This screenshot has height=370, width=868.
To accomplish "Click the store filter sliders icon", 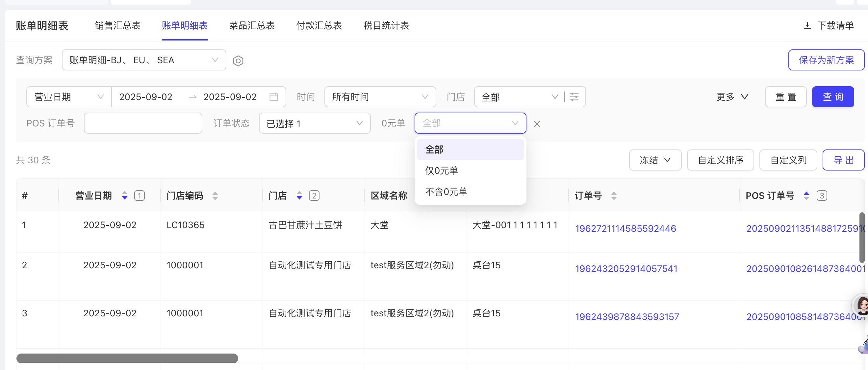I will [574, 97].
